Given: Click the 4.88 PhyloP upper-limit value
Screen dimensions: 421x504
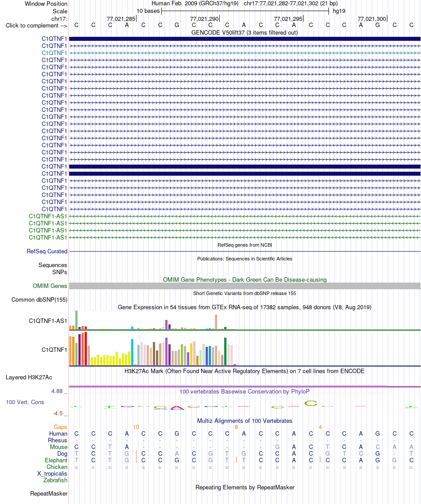Looking at the screenshot, I should point(57,391).
